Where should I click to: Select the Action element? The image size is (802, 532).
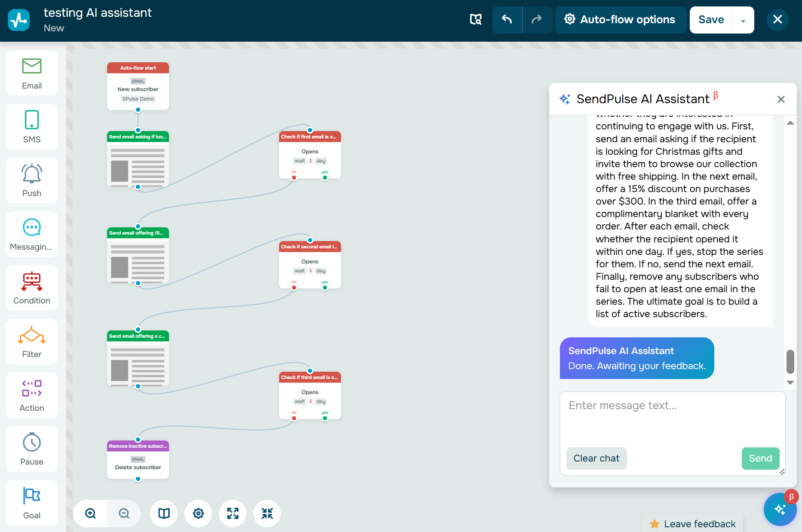[31, 395]
